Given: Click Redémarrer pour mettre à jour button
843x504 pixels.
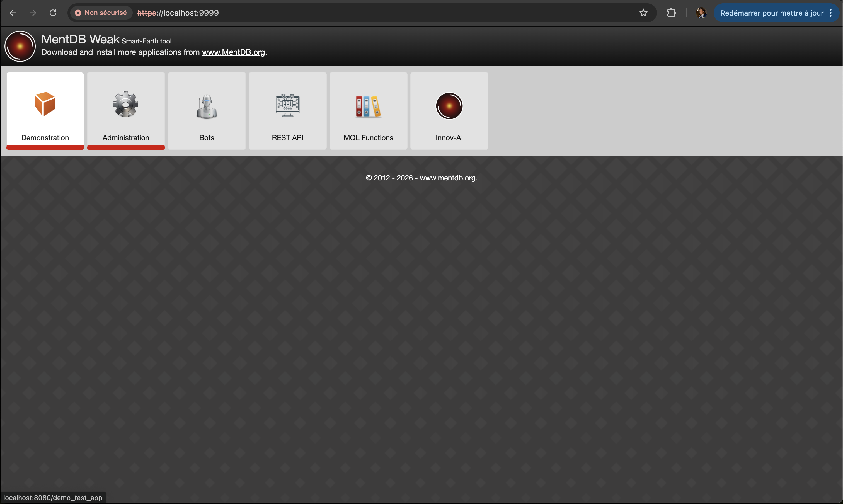Looking at the screenshot, I should point(771,13).
